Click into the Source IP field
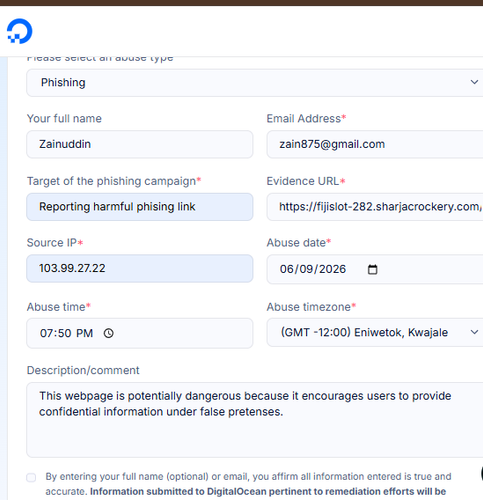The image size is (483, 500). click(140, 268)
